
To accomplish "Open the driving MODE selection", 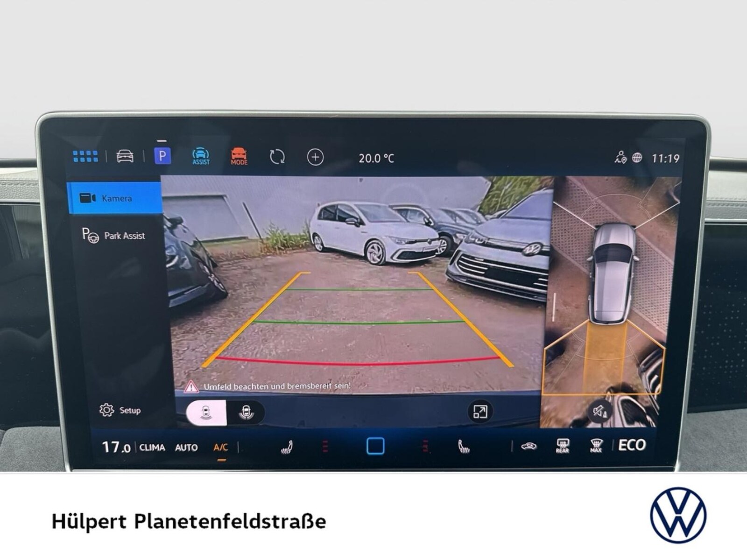I will pyautogui.click(x=239, y=156).
